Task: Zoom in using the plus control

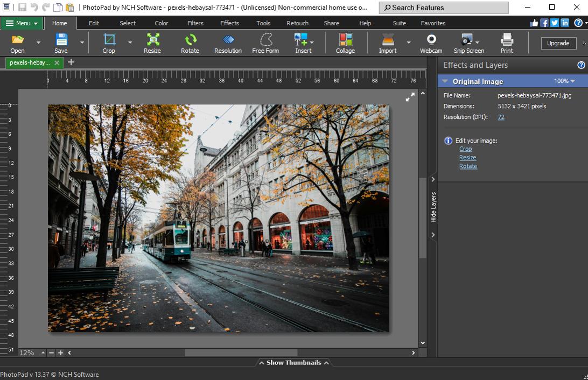Action: (60, 353)
